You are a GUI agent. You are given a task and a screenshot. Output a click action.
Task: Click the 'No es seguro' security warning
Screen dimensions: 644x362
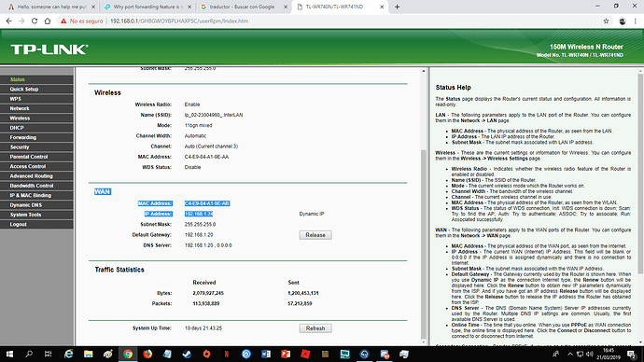(x=82, y=21)
